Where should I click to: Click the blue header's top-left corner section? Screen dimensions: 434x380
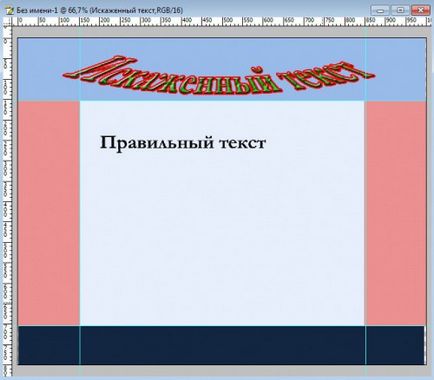pyautogui.click(x=49, y=69)
